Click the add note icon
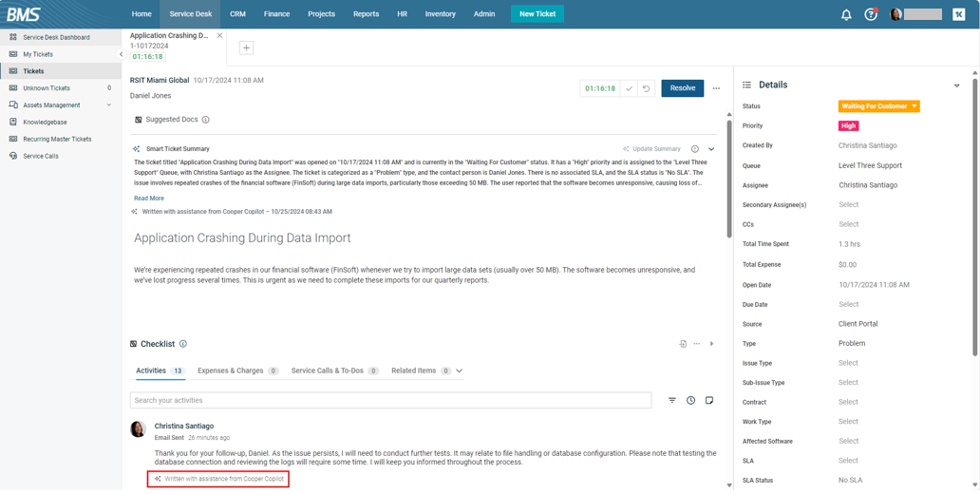 point(709,401)
